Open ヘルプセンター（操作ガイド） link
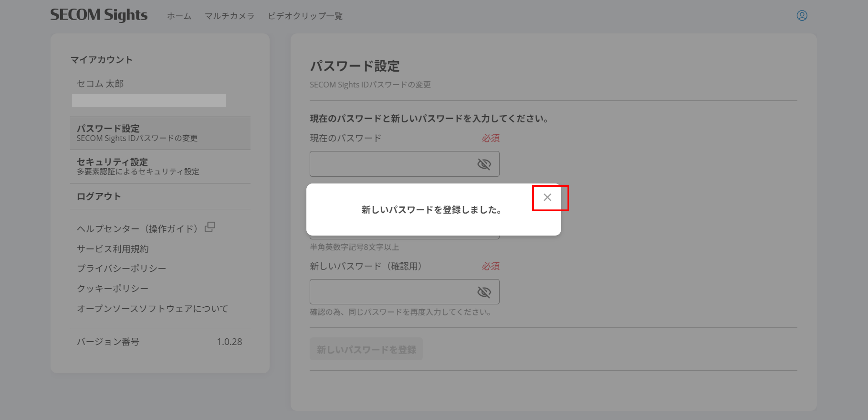Image resolution: width=868 pixels, height=420 pixels. pyautogui.click(x=137, y=229)
